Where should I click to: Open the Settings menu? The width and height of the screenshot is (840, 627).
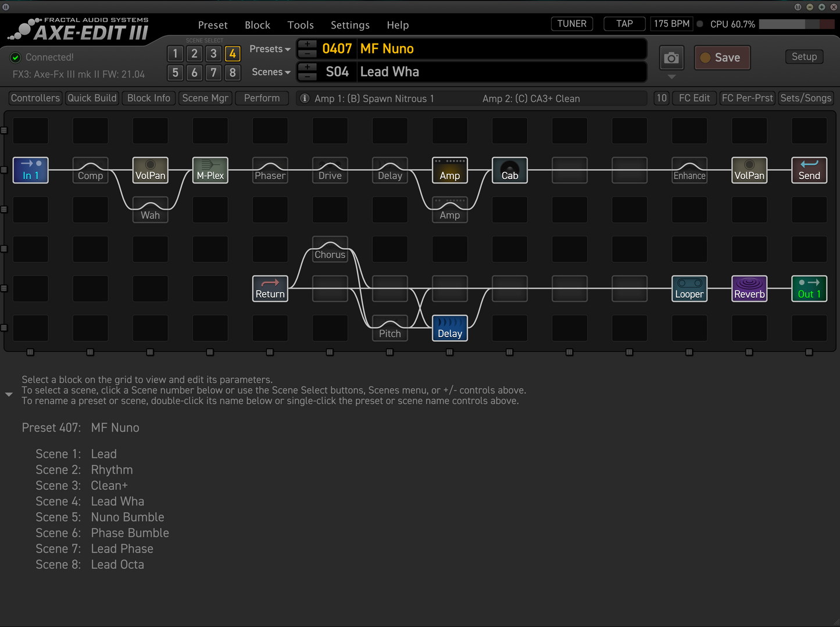click(x=350, y=25)
